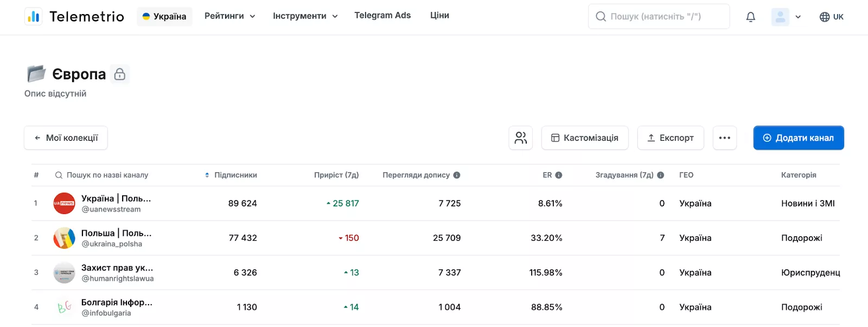Click the lock icon beside Європа
This screenshot has height=327, width=868.
[x=120, y=74]
